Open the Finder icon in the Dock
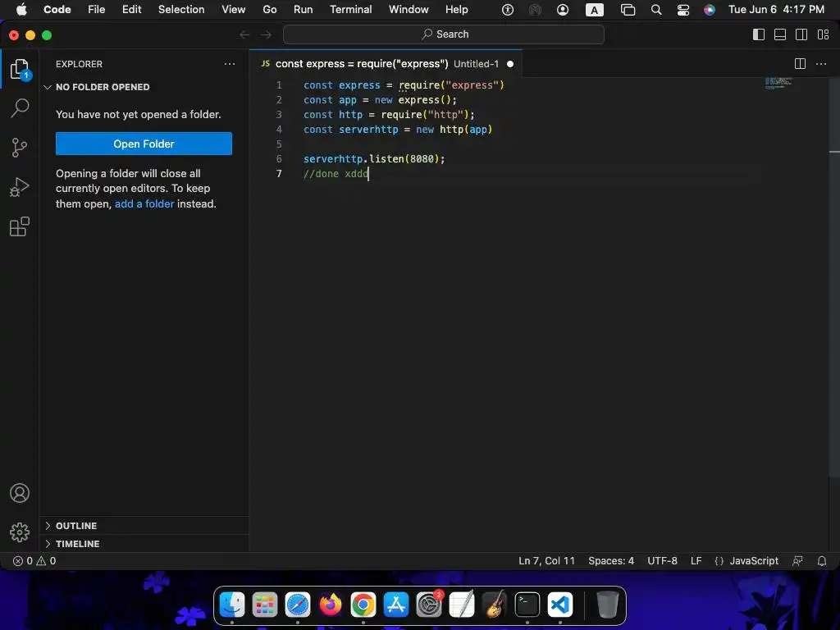Image resolution: width=840 pixels, height=630 pixels. (x=232, y=605)
